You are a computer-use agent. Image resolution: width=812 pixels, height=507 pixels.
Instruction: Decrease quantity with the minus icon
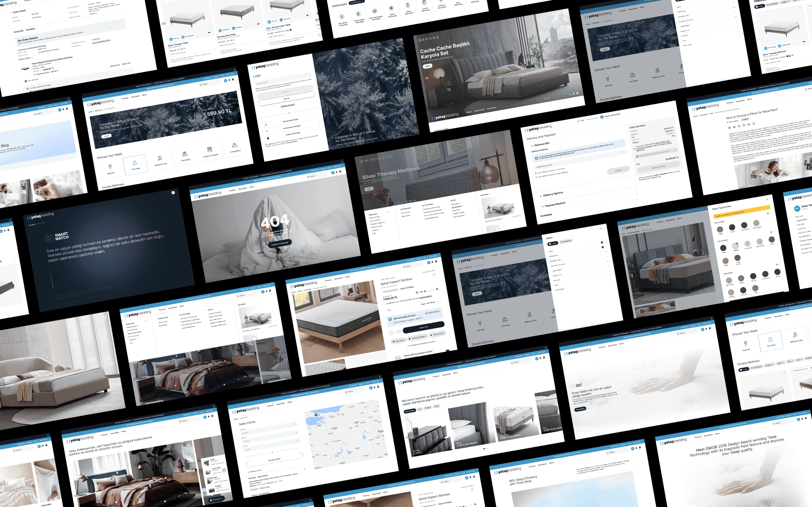click(x=391, y=333)
